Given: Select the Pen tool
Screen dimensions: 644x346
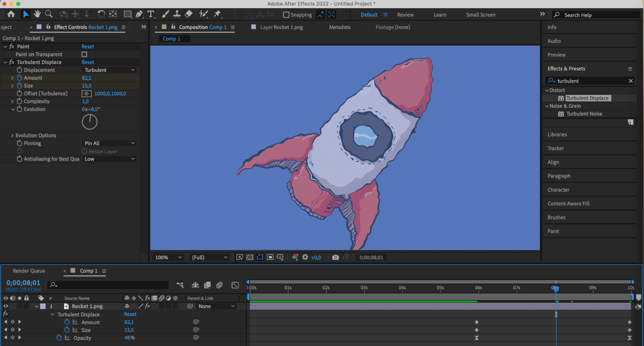Looking at the screenshot, I should pos(139,14).
